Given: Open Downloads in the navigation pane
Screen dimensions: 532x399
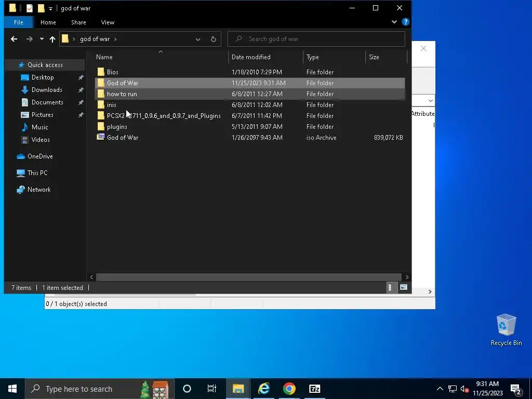Looking at the screenshot, I should pyautogui.click(x=46, y=90).
